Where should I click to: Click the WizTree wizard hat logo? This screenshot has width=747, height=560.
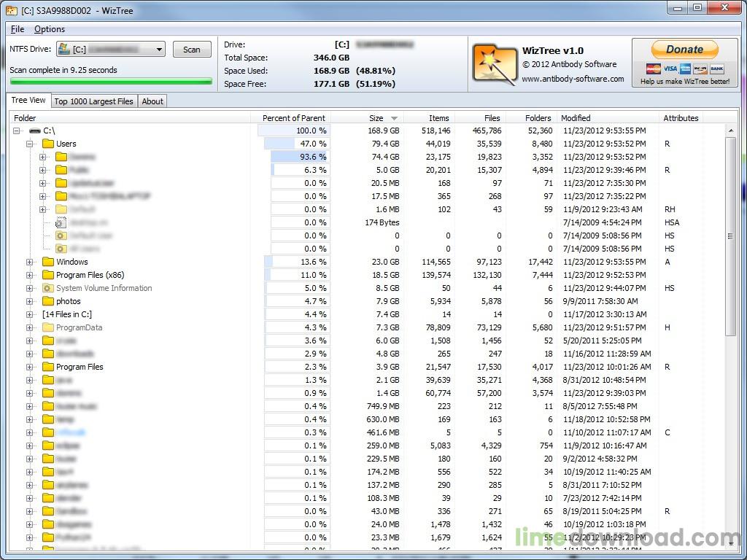pos(495,63)
